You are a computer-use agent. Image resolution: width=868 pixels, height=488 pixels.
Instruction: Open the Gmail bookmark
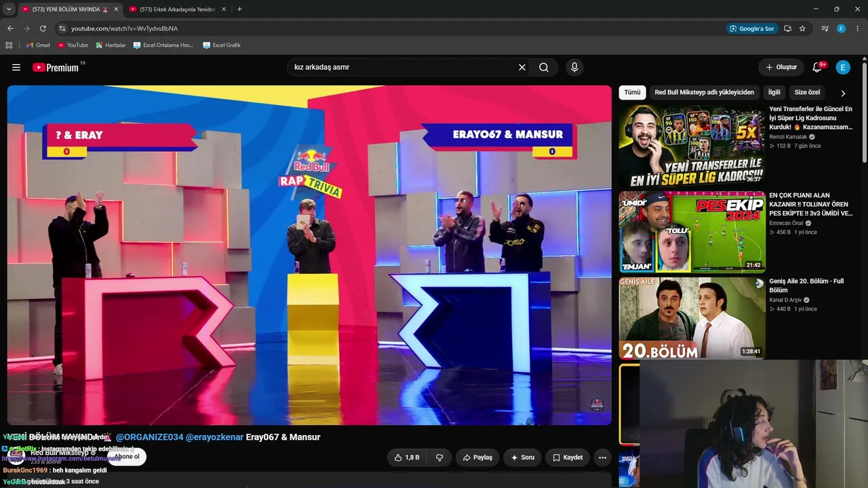tap(38, 45)
